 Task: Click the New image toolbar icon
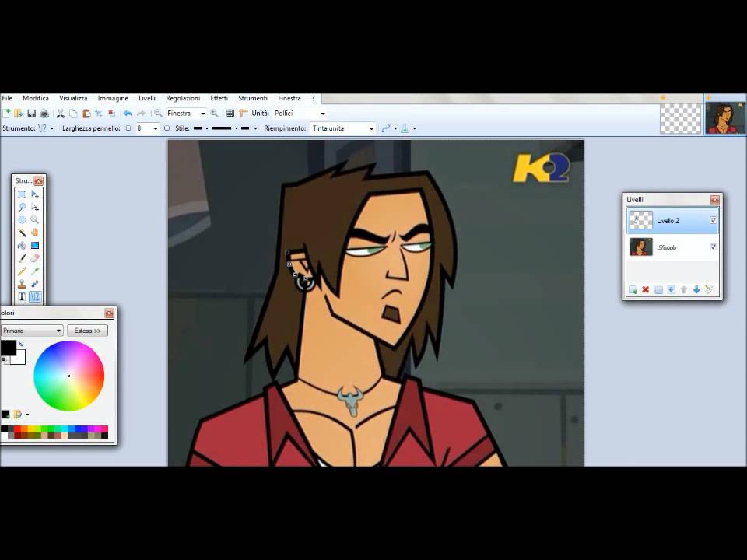click(6, 114)
